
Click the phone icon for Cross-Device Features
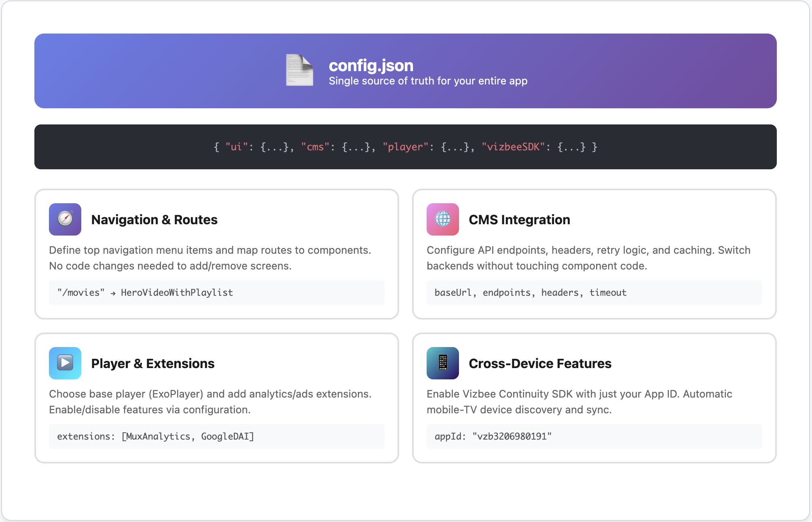coord(443,363)
